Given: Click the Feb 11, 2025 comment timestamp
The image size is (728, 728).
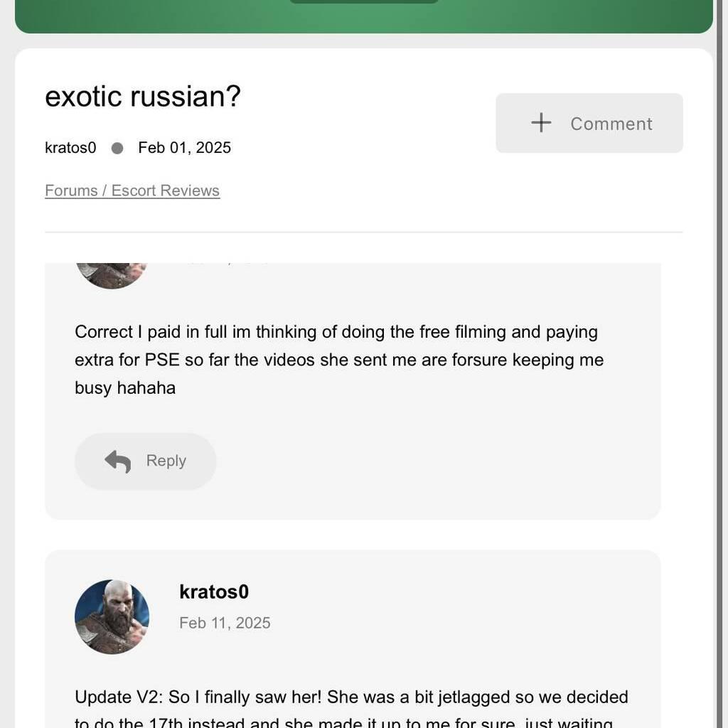Looking at the screenshot, I should (225, 623).
